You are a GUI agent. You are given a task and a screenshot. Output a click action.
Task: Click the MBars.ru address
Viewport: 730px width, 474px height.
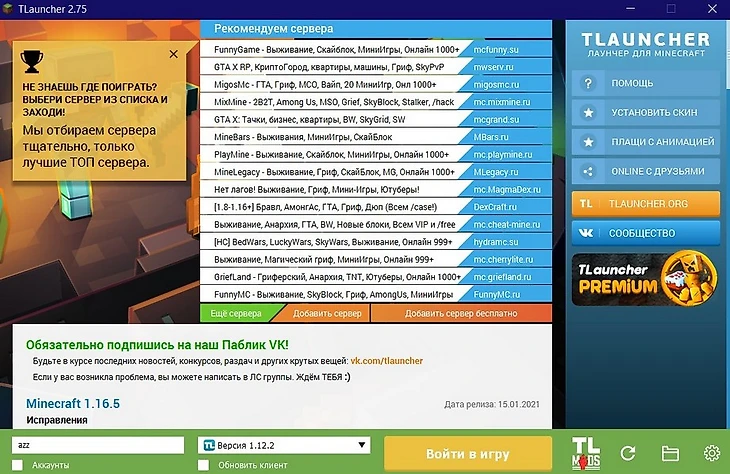pyautogui.click(x=491, y=137)
